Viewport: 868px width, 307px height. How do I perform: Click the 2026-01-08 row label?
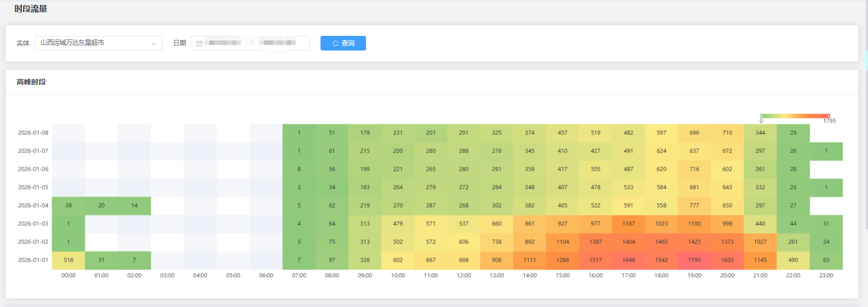33,133
